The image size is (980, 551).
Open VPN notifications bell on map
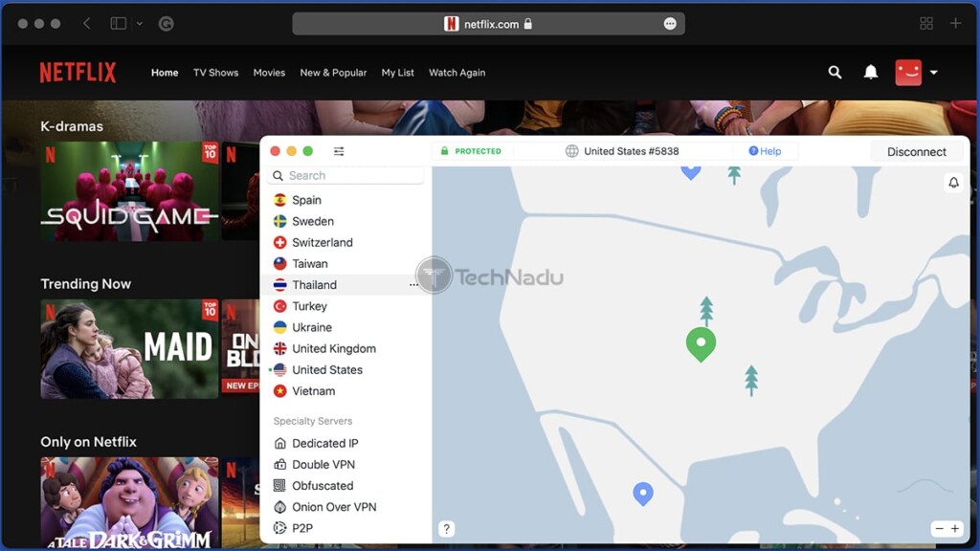tap(954, 183)
